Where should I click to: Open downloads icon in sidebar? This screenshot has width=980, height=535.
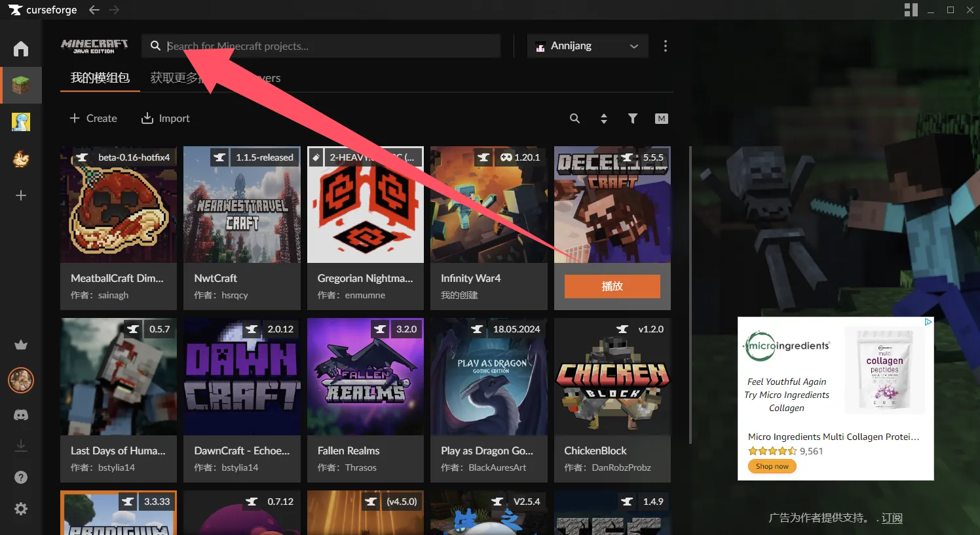[x=21, y=446]
